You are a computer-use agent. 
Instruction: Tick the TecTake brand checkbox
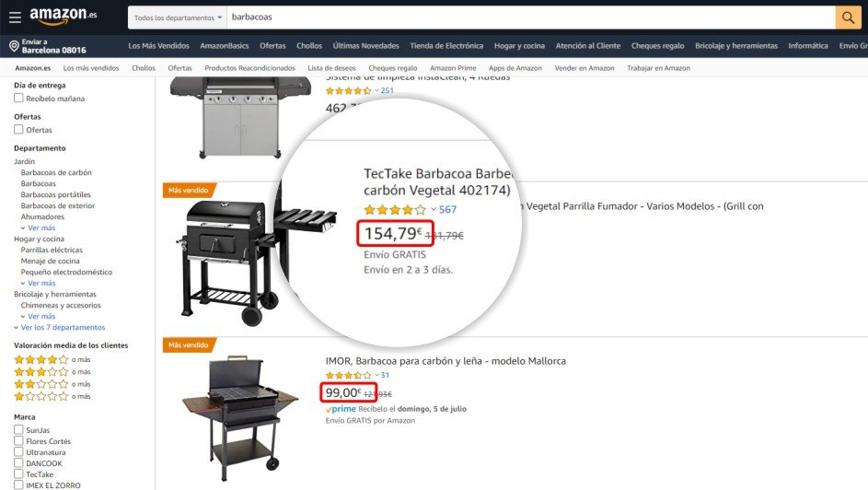point(18,474)
